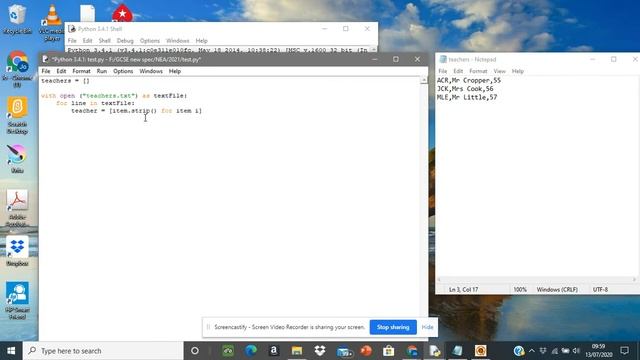
Task: Click the Cortana circle on taskbar
Action: [x=195, y=351]
